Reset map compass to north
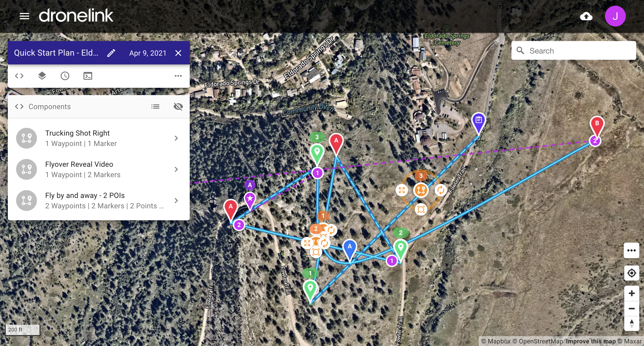 pyautogui.click(x=632, y=324)
